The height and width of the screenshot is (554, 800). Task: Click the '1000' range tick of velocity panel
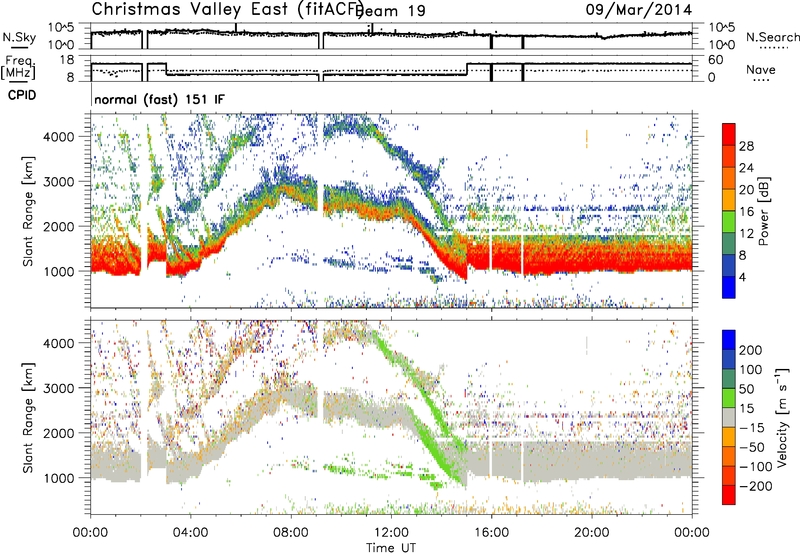(x=58, y=478)
